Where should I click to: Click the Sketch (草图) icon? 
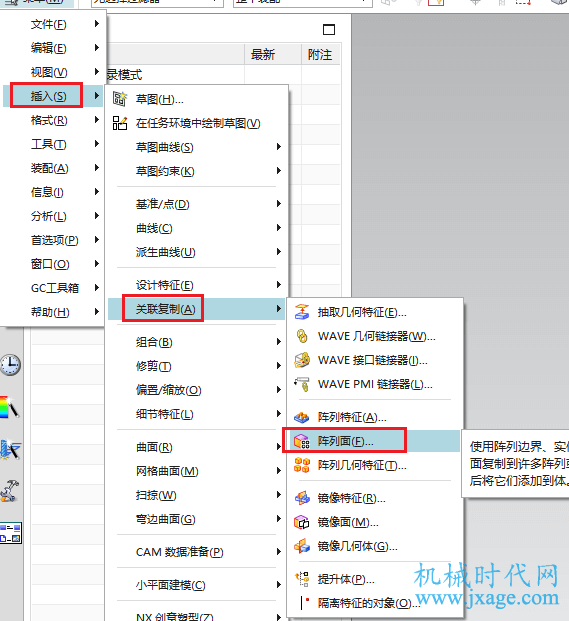tap(120, 99)
